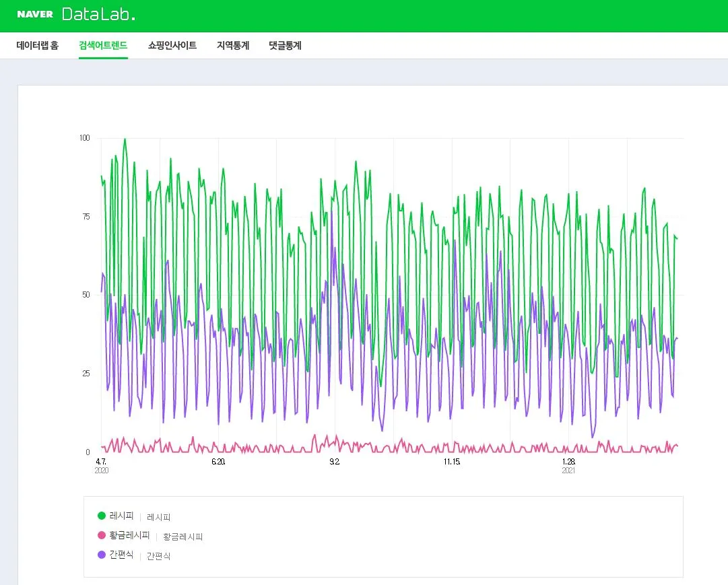Open the 댓글통계 tab
The image size is (728, 585).
pyautogui.click(x=285, y=46)
